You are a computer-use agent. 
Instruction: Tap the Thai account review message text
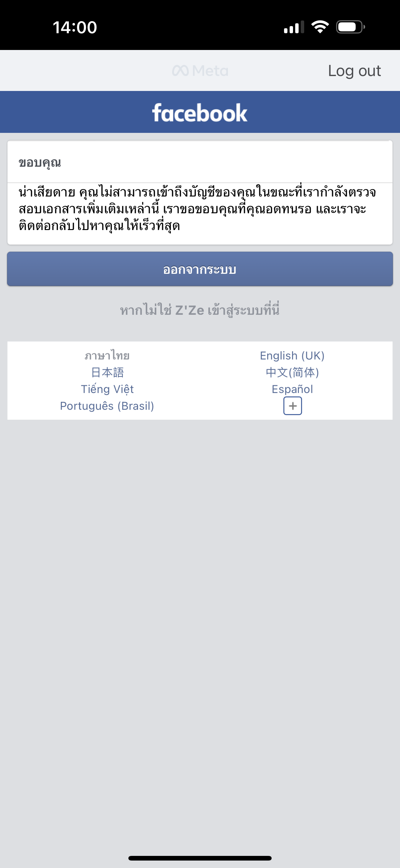197,209
